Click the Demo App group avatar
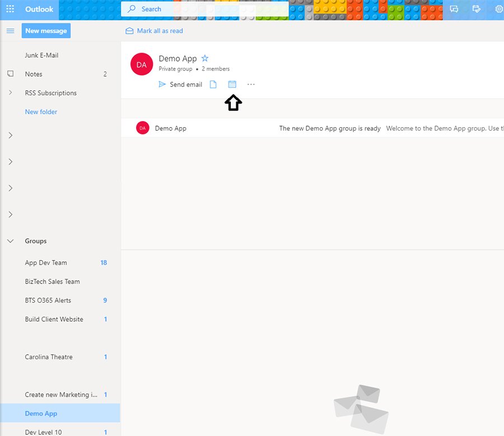 141,63
